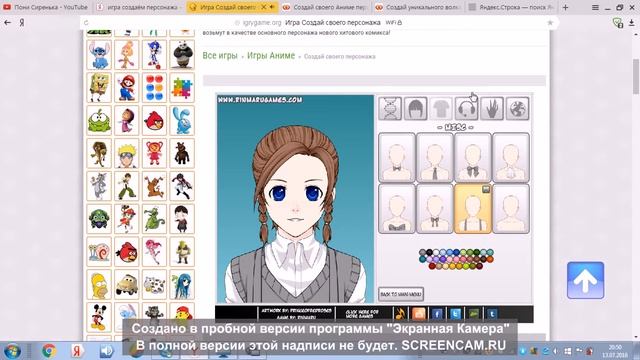Switch to 'Создай уникального' tab
This screenshot has width=640, height=360.
pyautogui.click(x=418, y=7)
